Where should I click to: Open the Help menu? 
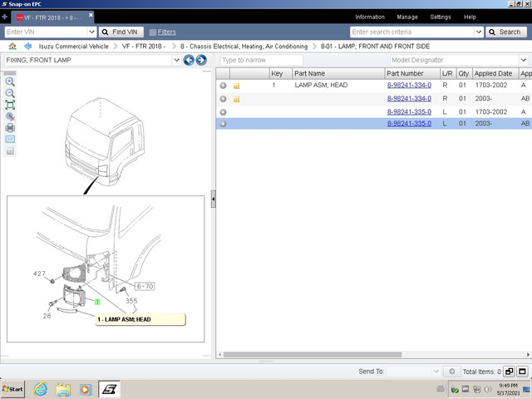point(470,17)
